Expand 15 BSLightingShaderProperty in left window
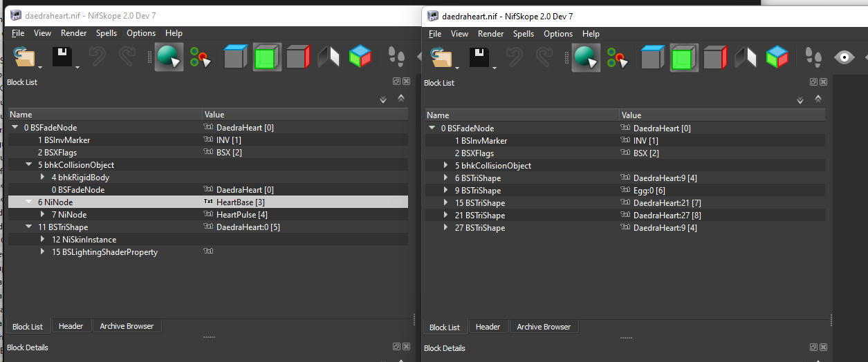This screenshot has height=362, width=868. [43, 252]
